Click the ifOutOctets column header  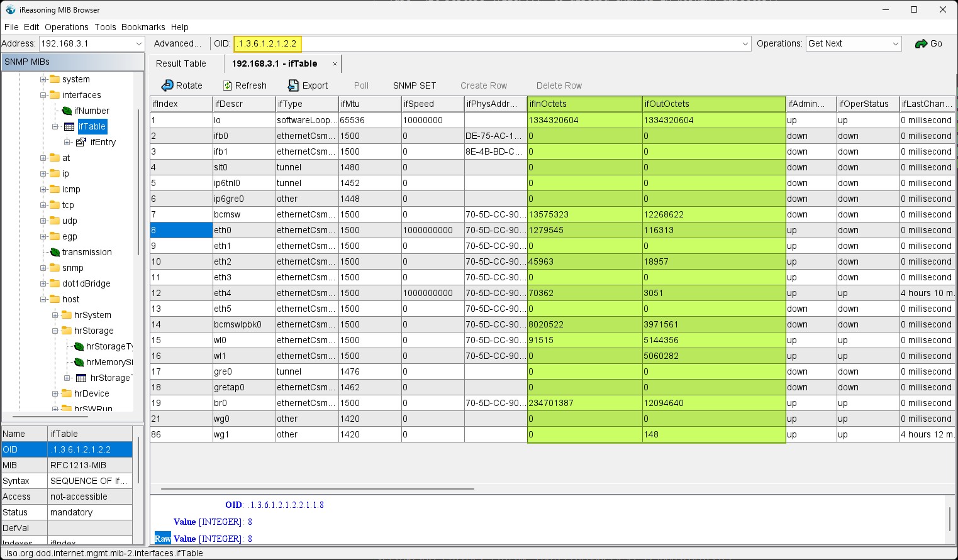point(714,104)
